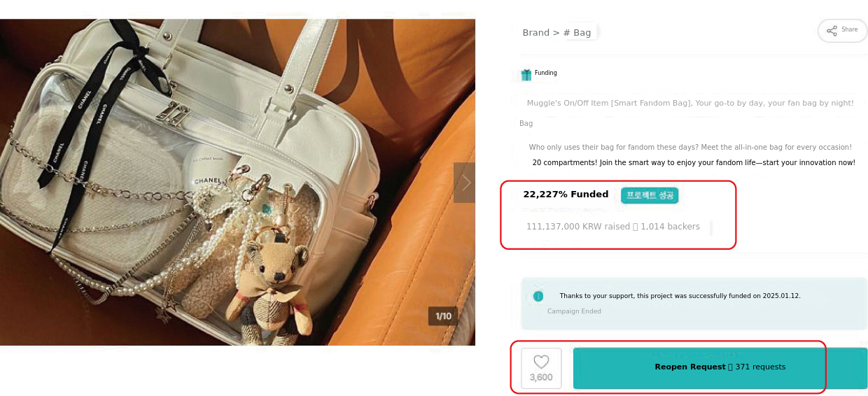The height and width of the screenshot is (396, 868).
Task: Click the Funding label beside the gift icon
Action: click(546, 73)
